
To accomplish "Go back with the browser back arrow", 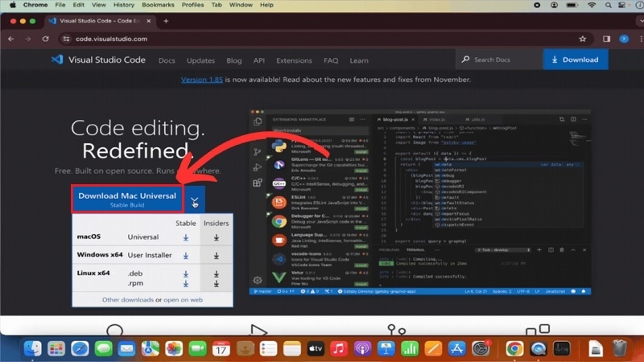I will 11,39.
